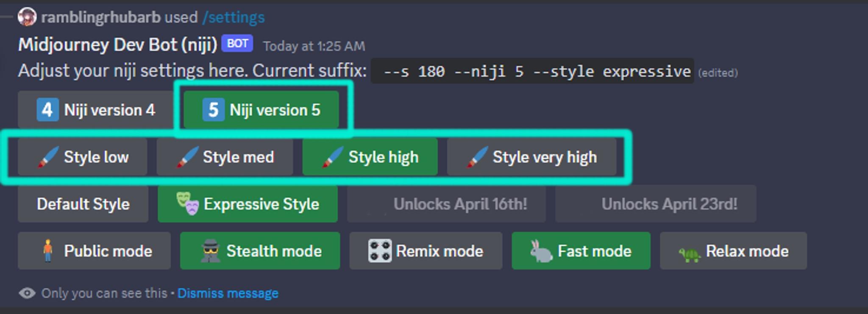Choose Style high option
Screen dimensions: 868x314
[x=370, y=157]
